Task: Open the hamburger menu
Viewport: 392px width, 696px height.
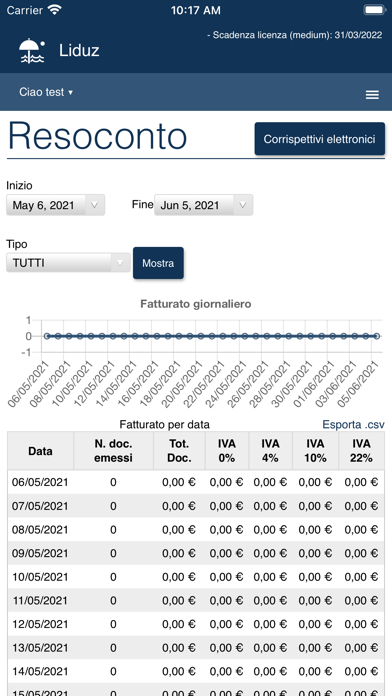Action: (372, 95)
